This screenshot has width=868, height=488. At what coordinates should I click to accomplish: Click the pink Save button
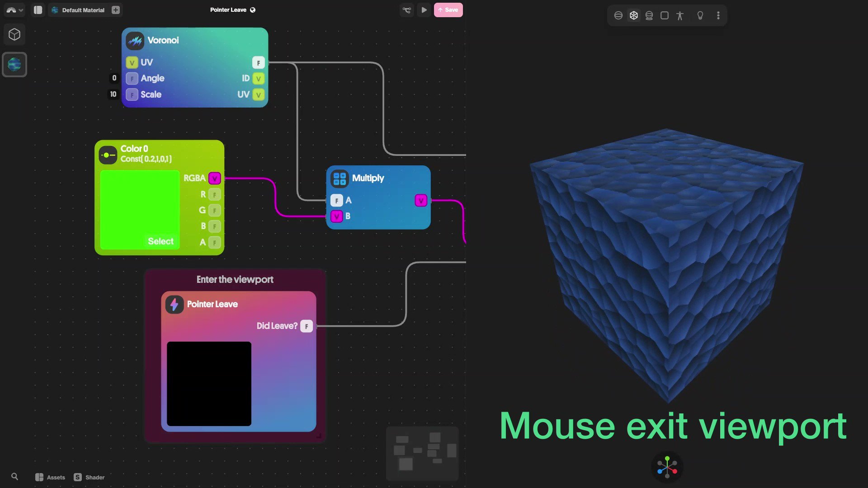(448, 10)
